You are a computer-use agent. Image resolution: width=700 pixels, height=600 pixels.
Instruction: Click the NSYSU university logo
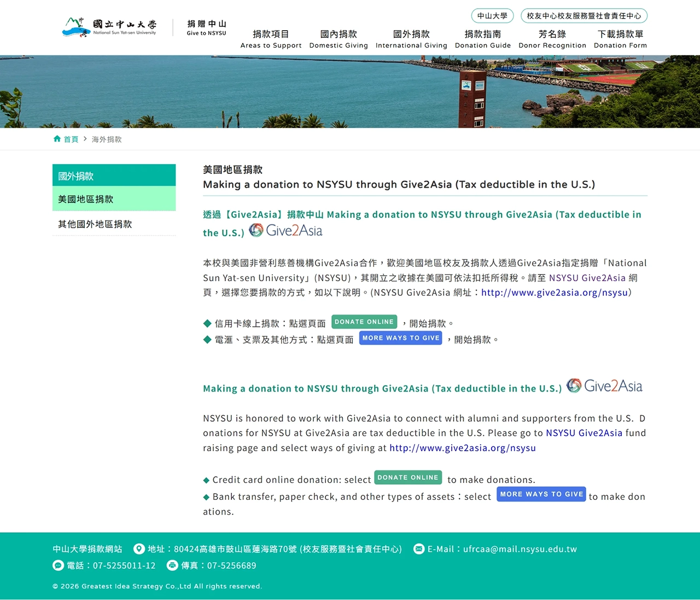click(109, 27)
